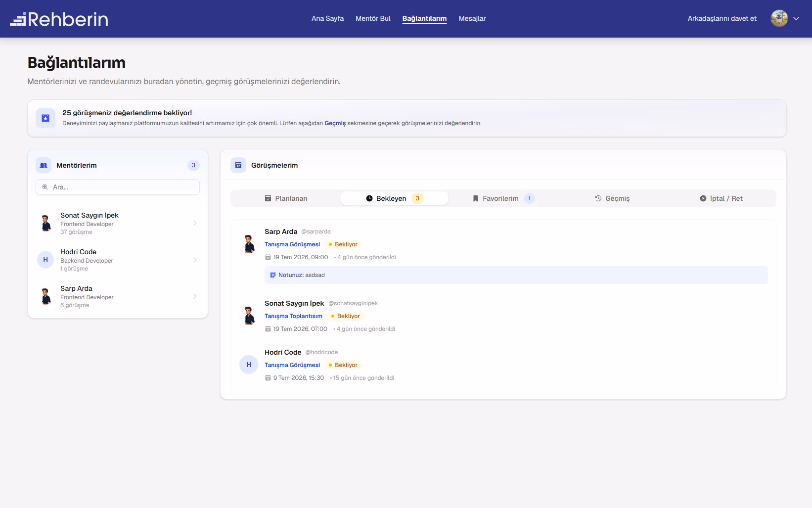Open the Tanışma Toplantısım link
812x508 pixels.
293,316
